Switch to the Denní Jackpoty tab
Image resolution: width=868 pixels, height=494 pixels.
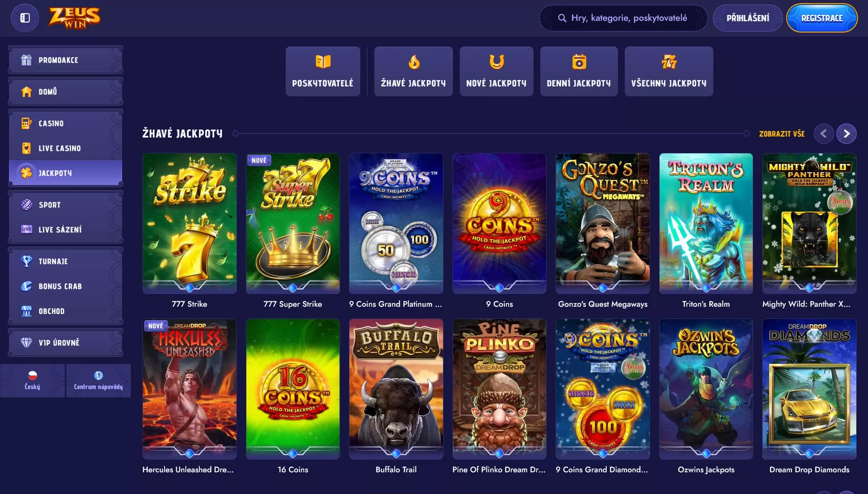579,71
